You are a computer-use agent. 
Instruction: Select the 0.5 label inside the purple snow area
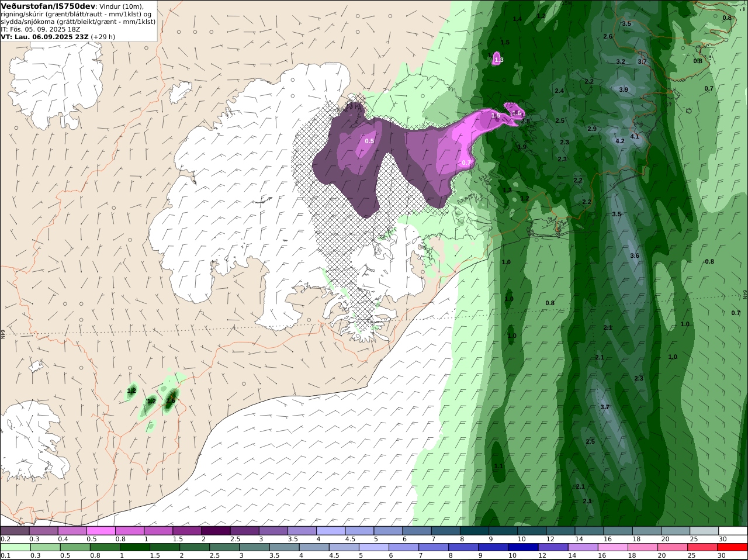point(369,141)
